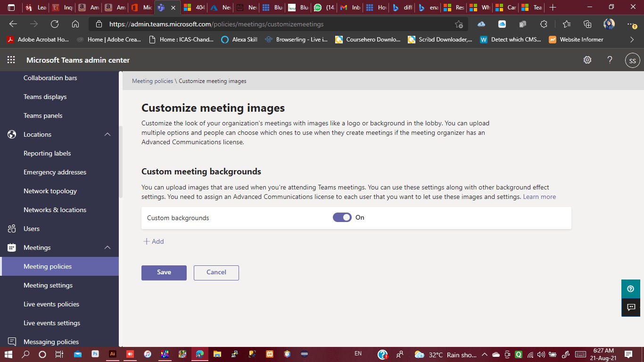This screenshot has width=644, height=362.
Task: Collapse the Meetings section chevron
Action: pyautogui.click(x=107, y=247)
